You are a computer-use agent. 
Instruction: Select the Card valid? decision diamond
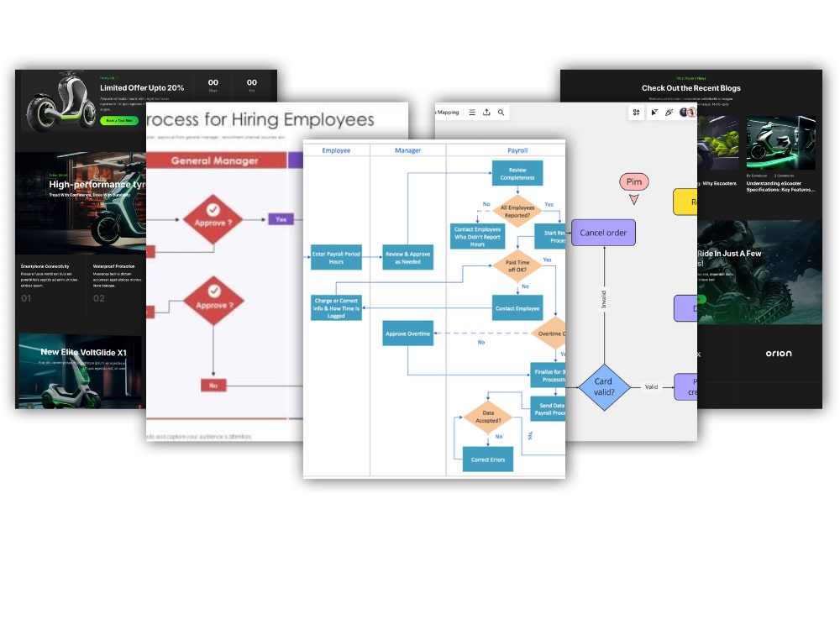point(604,386)
